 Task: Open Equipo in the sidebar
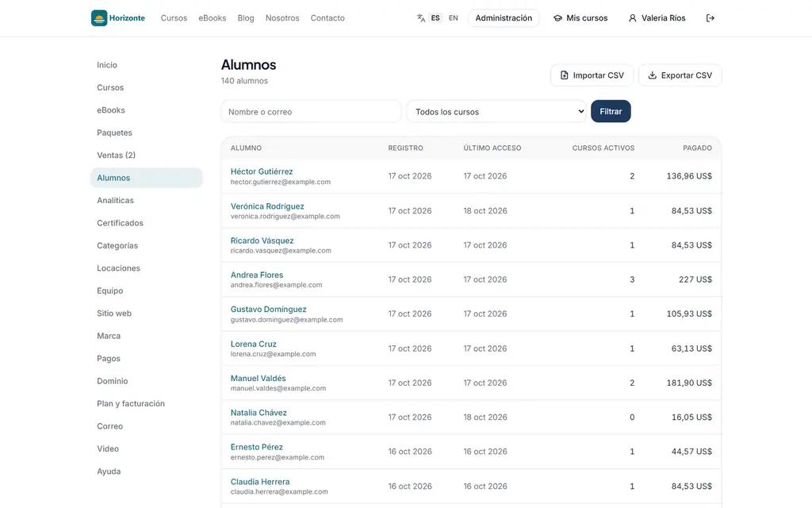coord(147,291)
